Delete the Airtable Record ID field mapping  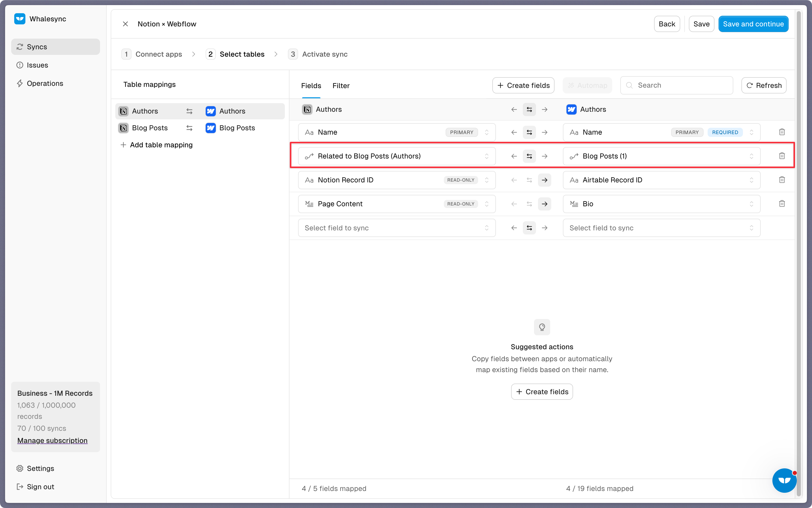(782, 180)
